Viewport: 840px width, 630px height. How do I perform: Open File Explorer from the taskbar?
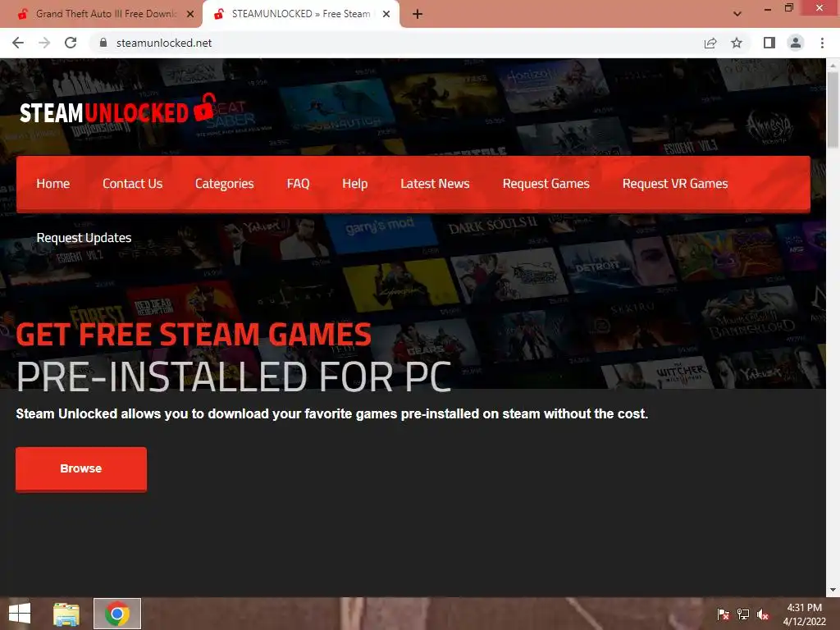click(66, 614)
